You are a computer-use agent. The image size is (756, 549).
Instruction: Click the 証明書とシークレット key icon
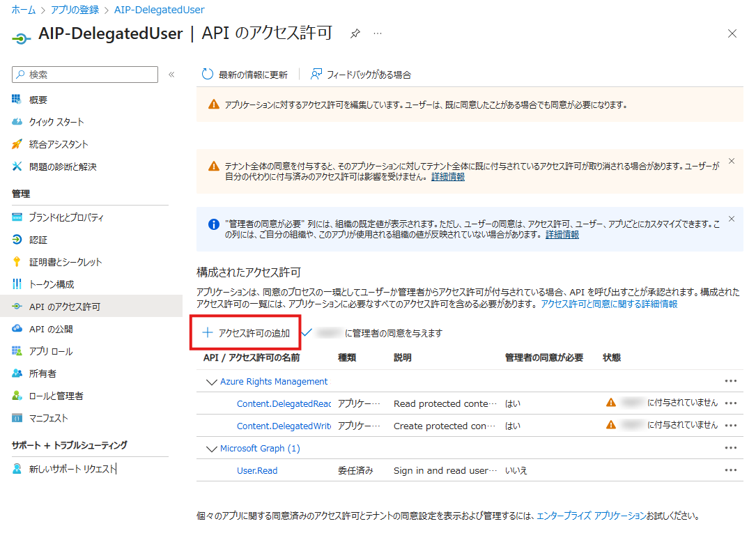[17, 261]
